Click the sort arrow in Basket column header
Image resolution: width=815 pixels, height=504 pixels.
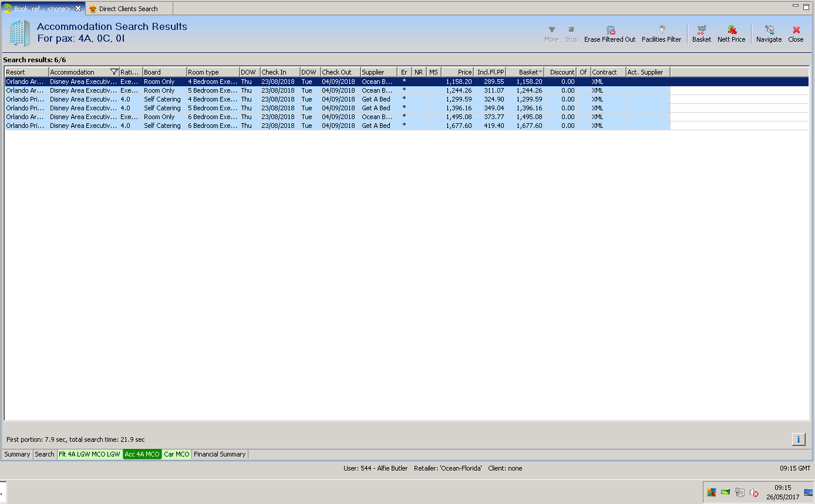pyautogui.click(x=540, y=72)
